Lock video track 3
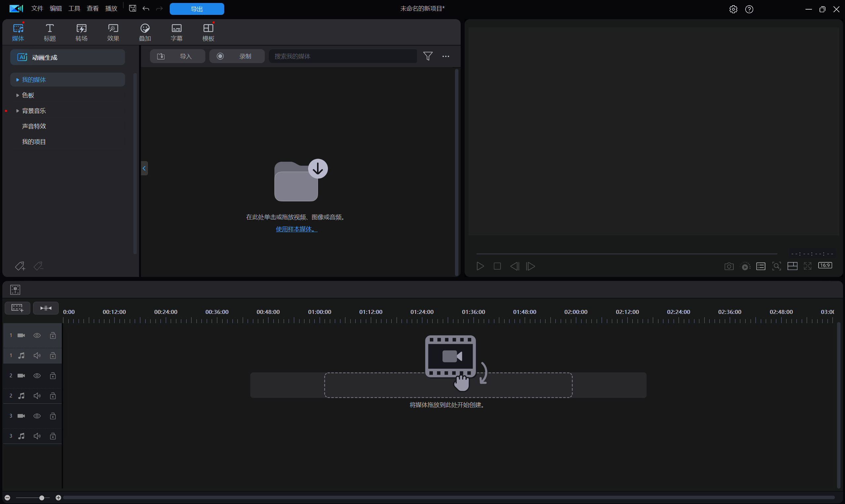The height and width of the screenshot is (504, 845). (53, 416)
